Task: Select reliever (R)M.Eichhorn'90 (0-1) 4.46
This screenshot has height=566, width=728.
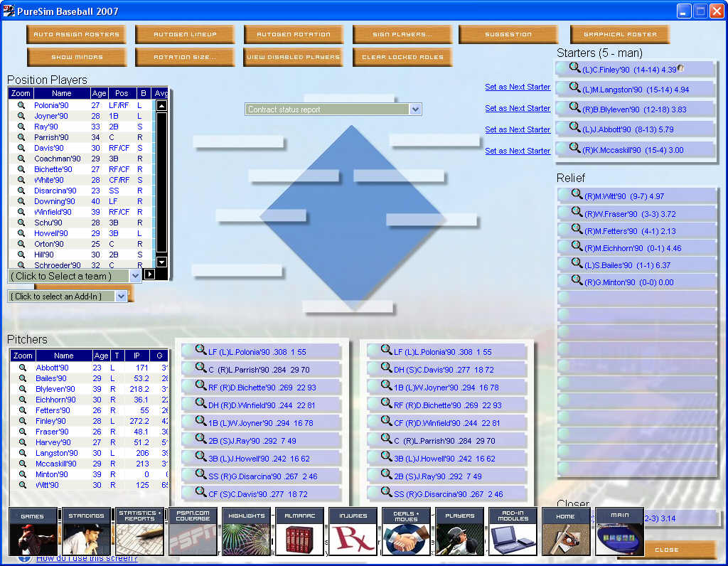Action: point(636,247)
